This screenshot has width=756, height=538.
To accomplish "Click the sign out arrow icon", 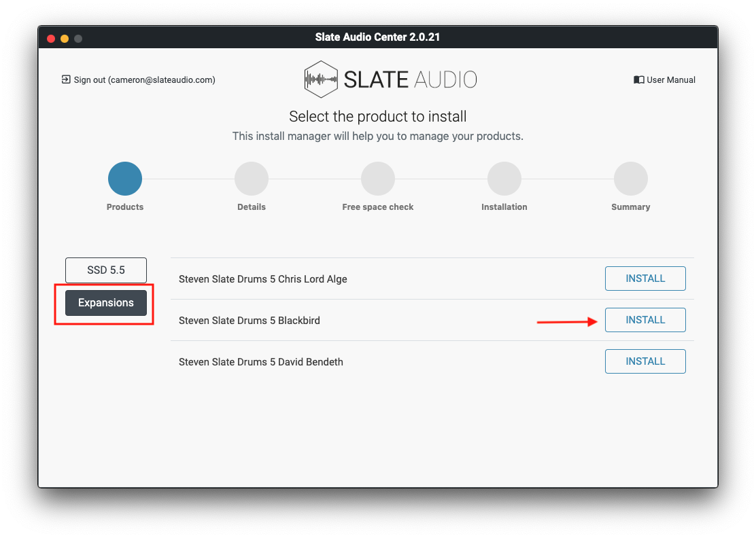I will click(x=66, y=79).
